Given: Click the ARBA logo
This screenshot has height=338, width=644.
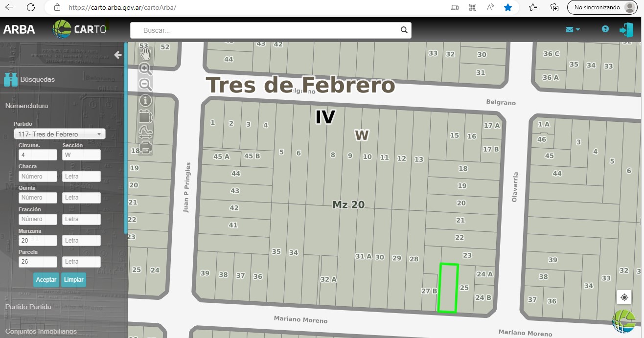Looking at the screenshot, I should tap(19, 29).
